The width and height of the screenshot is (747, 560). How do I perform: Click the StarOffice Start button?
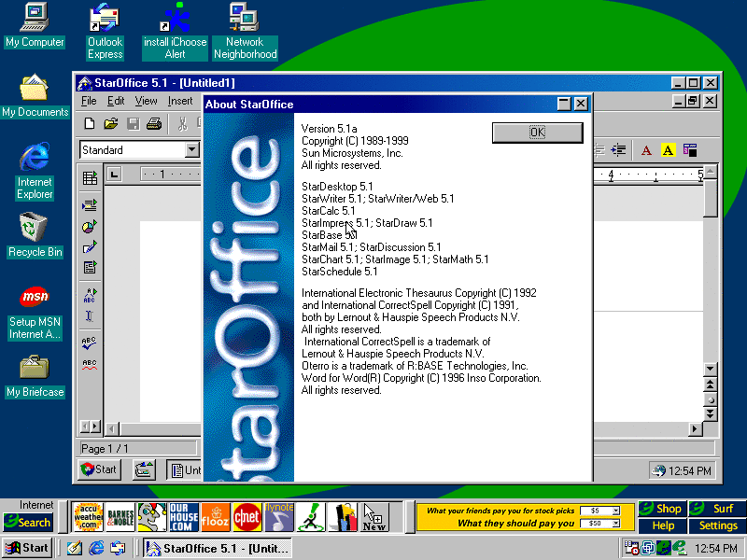[x=99, y=469]
